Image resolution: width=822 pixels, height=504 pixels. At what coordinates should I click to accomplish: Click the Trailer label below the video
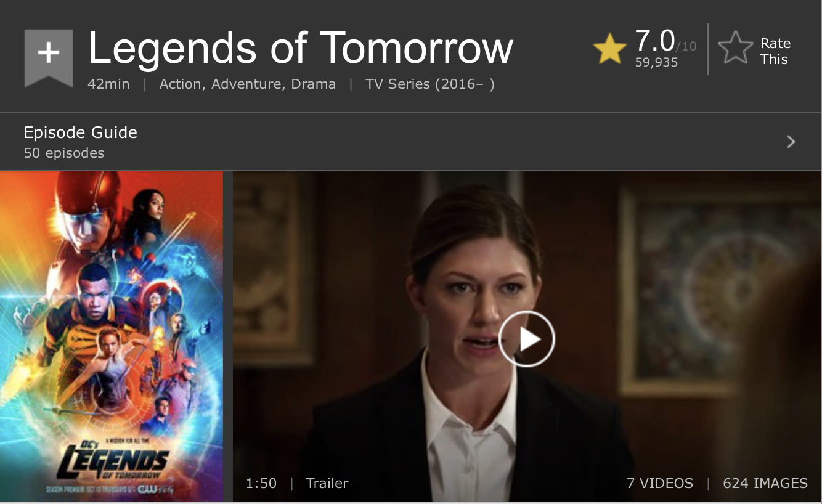tap(327, 484)
